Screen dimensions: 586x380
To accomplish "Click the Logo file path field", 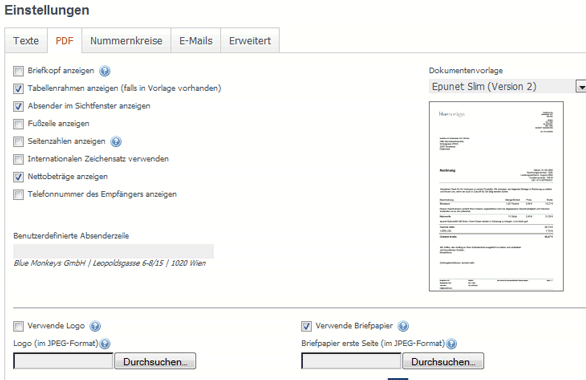I will pos(63,361).
